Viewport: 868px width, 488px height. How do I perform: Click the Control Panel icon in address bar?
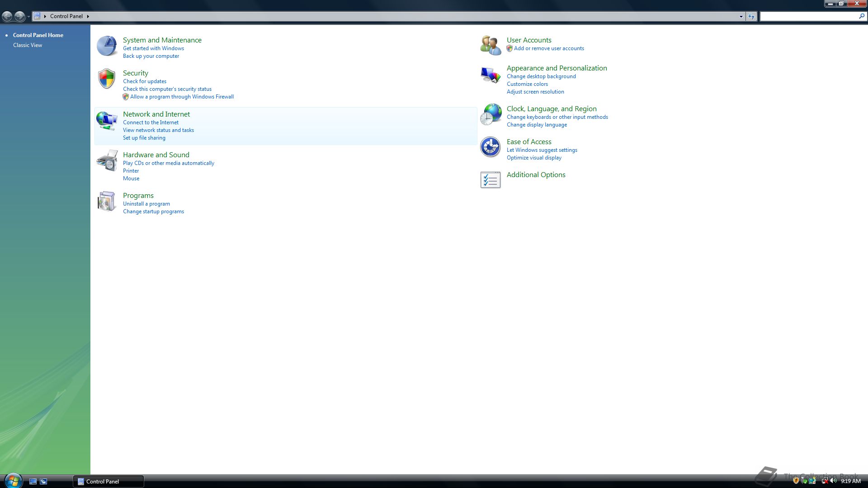[37, 16]
